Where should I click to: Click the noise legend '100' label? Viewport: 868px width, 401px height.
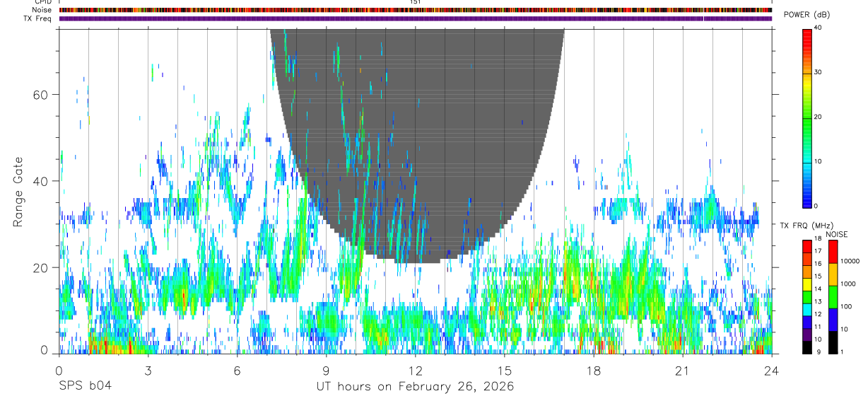point(847,306)
